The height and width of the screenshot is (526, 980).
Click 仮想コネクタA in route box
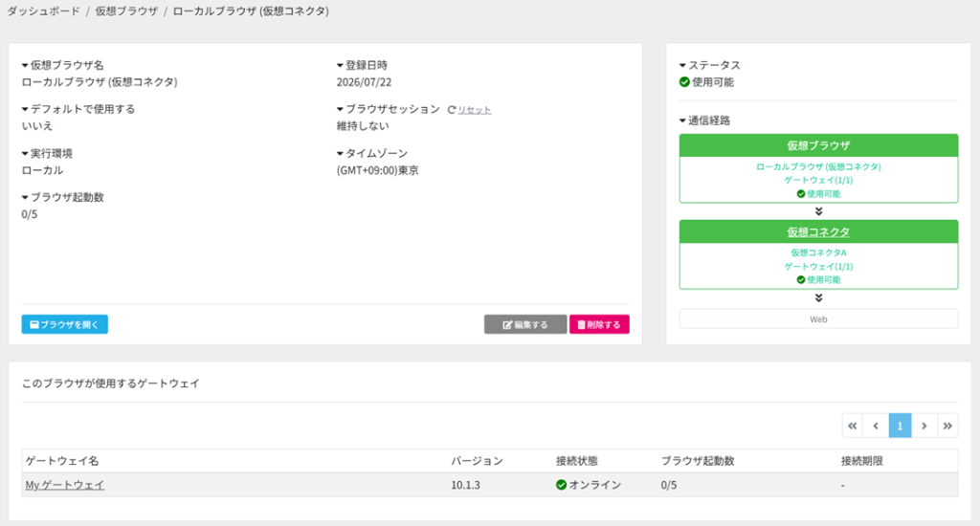pos(818,253)
